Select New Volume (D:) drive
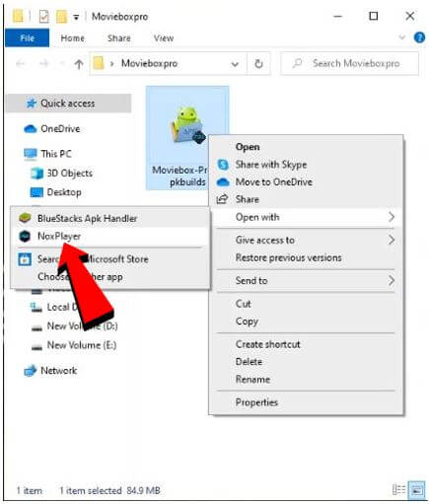Viewport: 429px width, 504px height. (74, 326)
